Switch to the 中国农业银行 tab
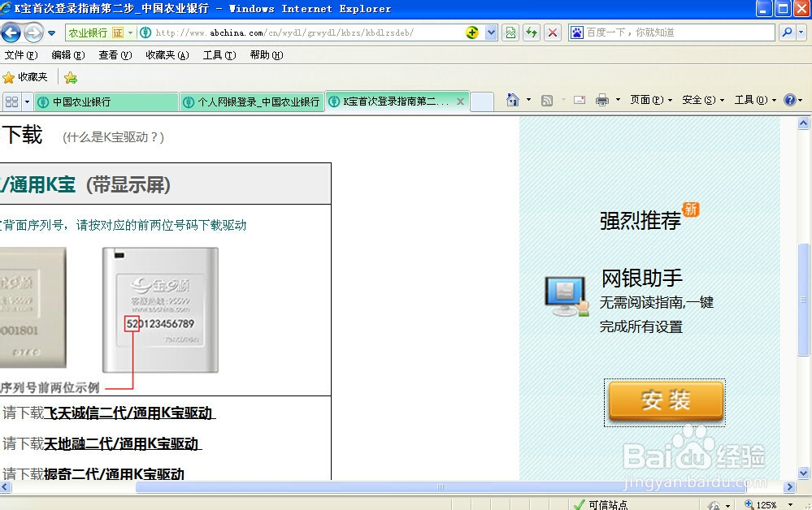This screenshot has height=510, width=812. (106, 102)
